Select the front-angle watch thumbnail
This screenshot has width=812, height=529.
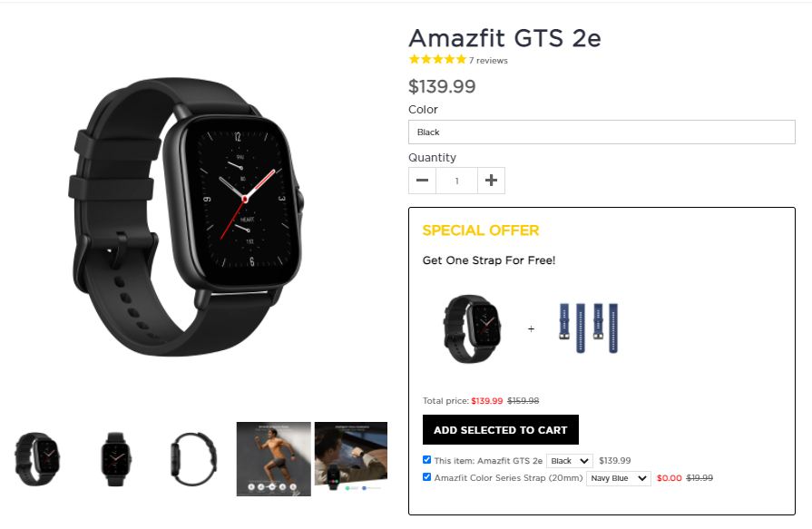pos(37,459)
